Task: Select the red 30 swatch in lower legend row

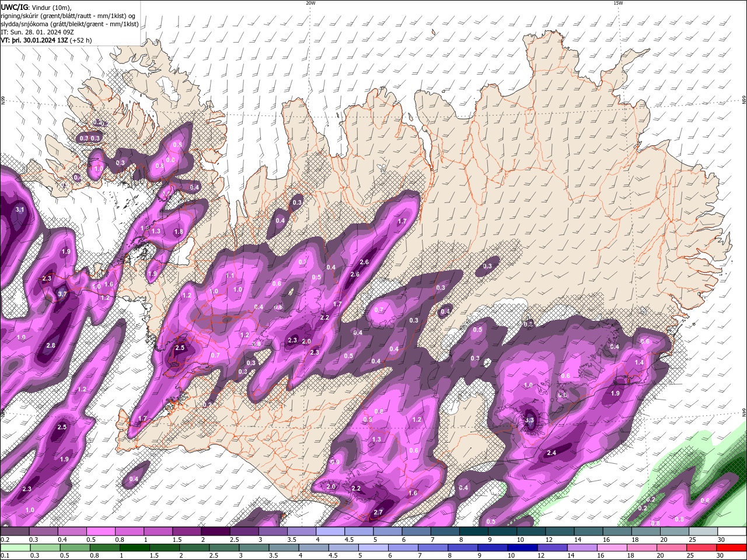Action: pos(732,548)
